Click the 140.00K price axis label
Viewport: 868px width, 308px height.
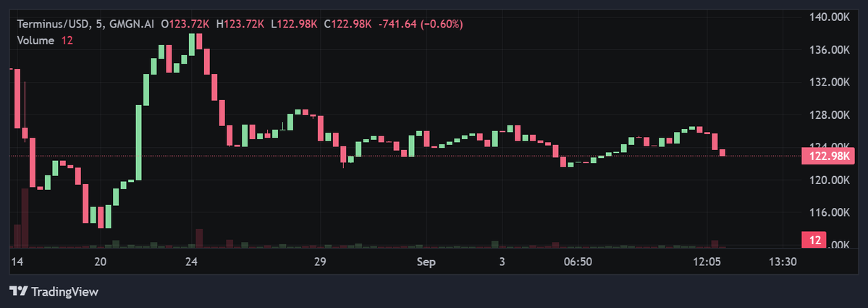[827, 17]
